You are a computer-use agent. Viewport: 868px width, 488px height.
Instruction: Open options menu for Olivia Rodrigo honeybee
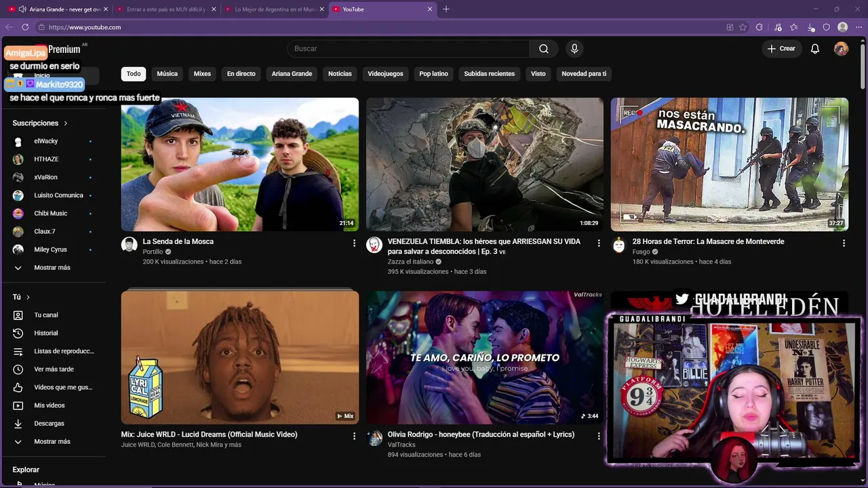click(x=599, y=436)
